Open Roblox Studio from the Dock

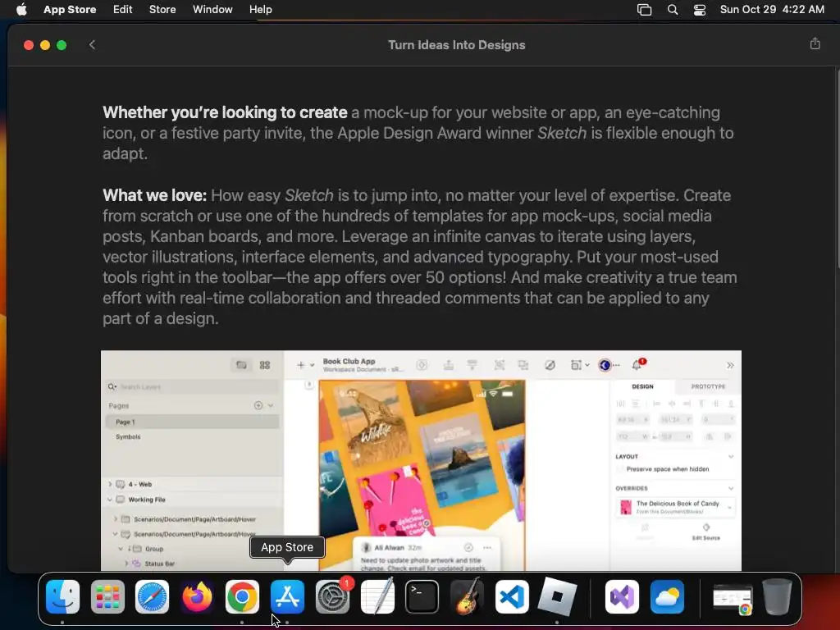(x=557, y=596)
